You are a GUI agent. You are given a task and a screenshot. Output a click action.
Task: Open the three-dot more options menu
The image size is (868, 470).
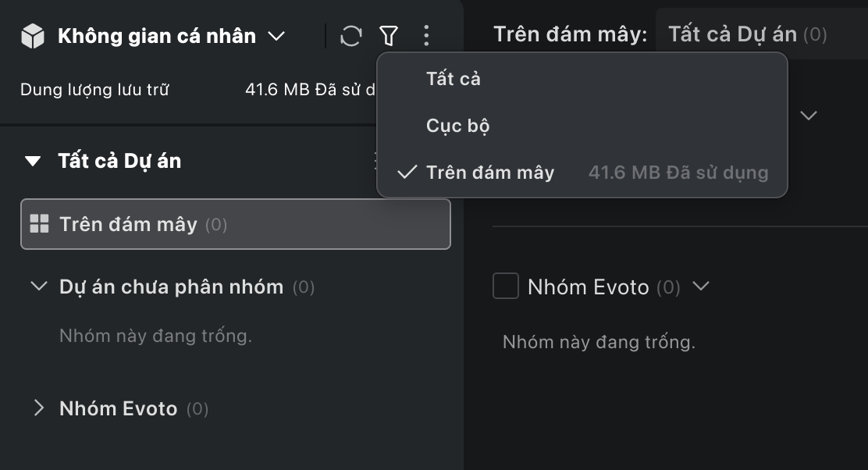[425, 35]
